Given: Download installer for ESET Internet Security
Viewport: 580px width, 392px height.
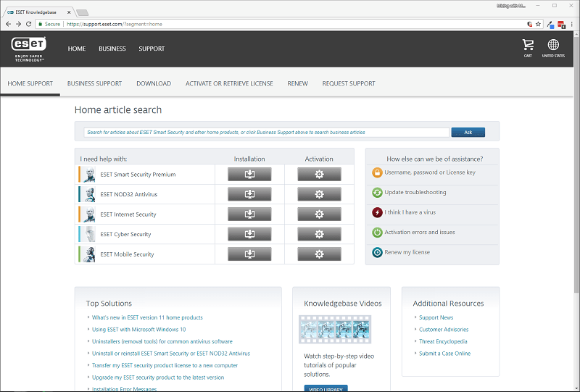Looking at the screenshot, I should point(249,214).
